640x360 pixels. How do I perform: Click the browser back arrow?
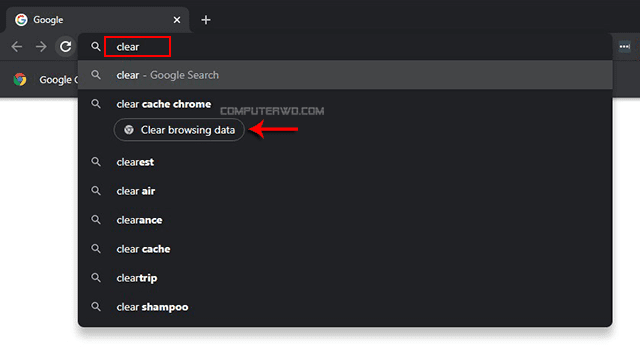click(17, 47)
